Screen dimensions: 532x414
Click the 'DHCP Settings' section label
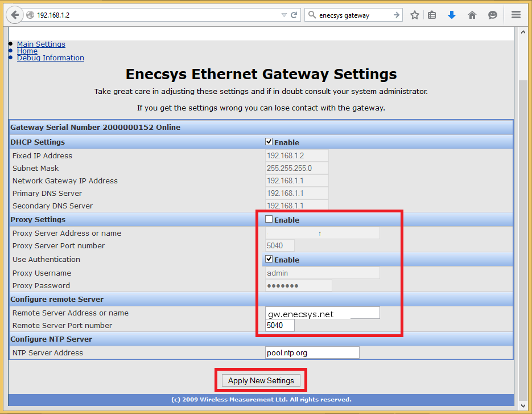pos(38,142)
